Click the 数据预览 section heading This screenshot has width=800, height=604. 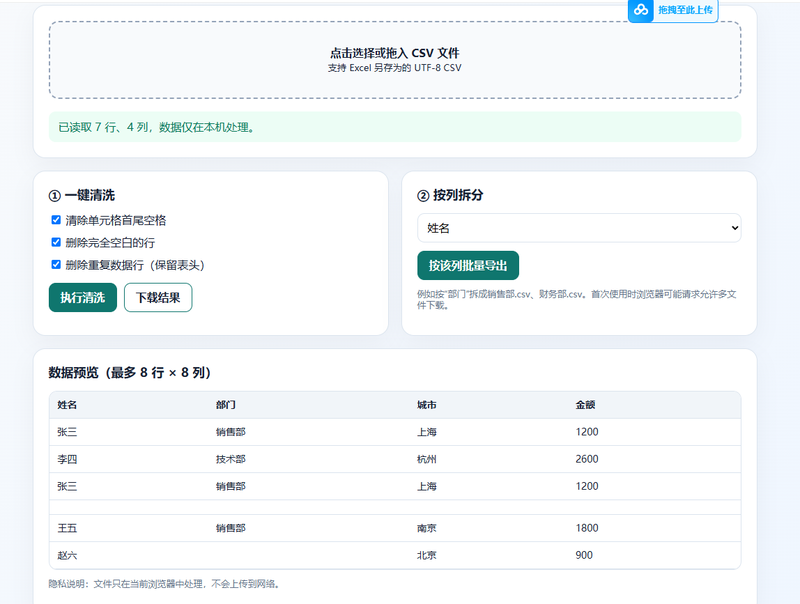pyautogui.click(x=130, y=372)
